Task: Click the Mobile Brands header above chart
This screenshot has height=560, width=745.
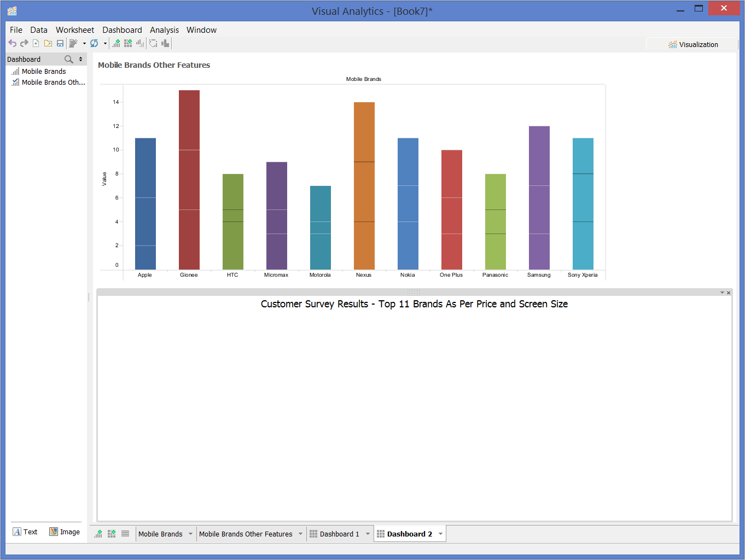Action: [364, 79]
